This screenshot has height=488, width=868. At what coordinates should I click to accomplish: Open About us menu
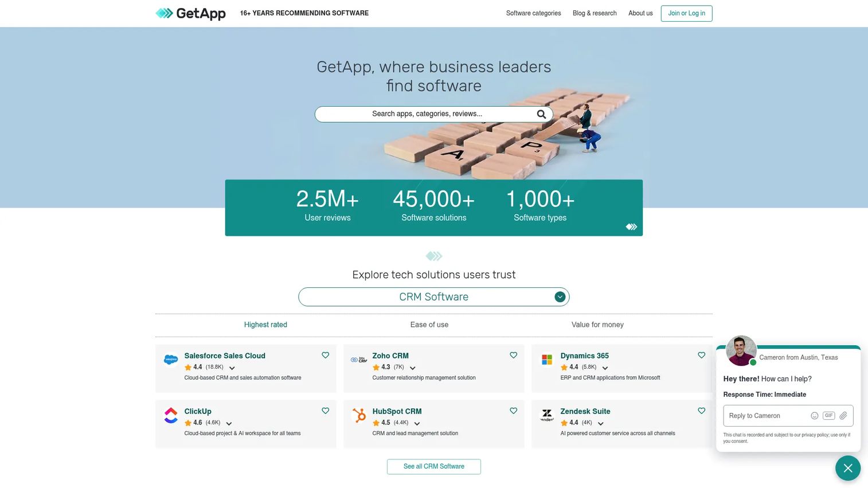point(640,13)
